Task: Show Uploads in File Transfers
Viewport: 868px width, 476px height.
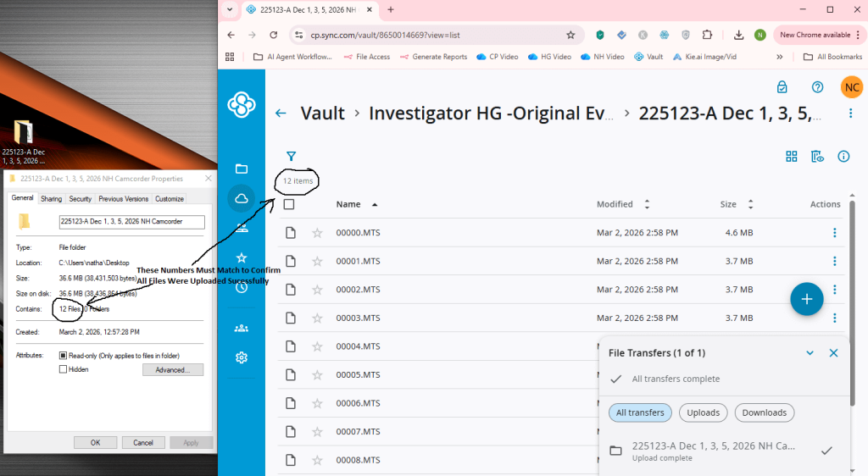Action: click(x=703, y=413)
